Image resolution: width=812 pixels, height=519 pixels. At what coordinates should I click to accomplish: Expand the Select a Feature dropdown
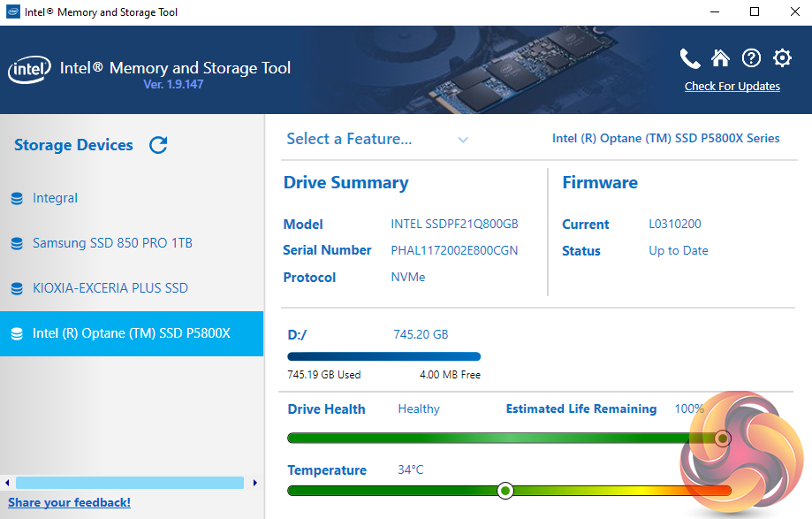(x=349, y=139)
